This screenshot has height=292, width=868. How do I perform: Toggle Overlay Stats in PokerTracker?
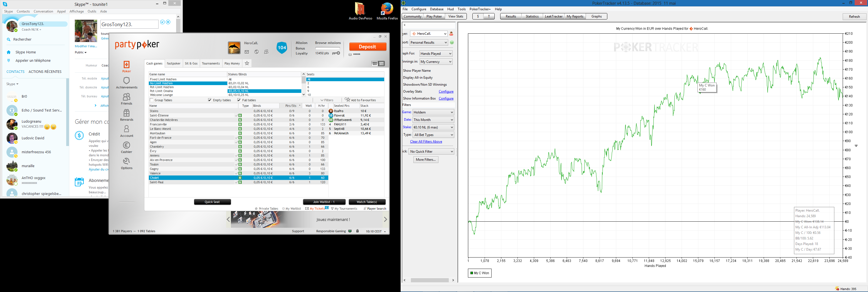412,91
